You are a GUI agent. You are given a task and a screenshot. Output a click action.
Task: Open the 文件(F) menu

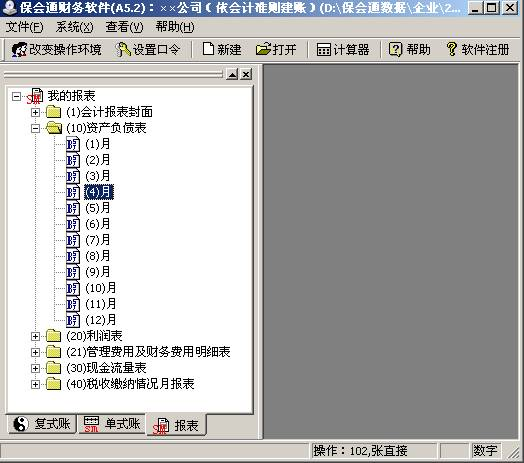click(24, 27)
